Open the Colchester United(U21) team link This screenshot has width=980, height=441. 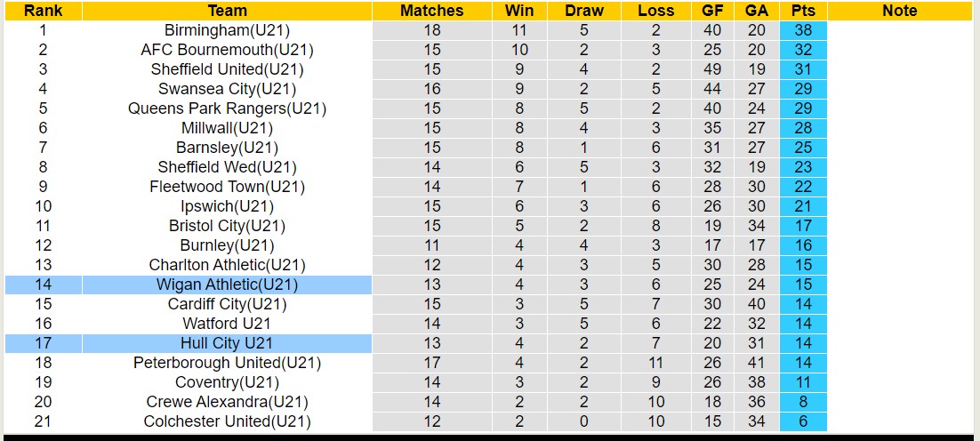tap(227, 421)
